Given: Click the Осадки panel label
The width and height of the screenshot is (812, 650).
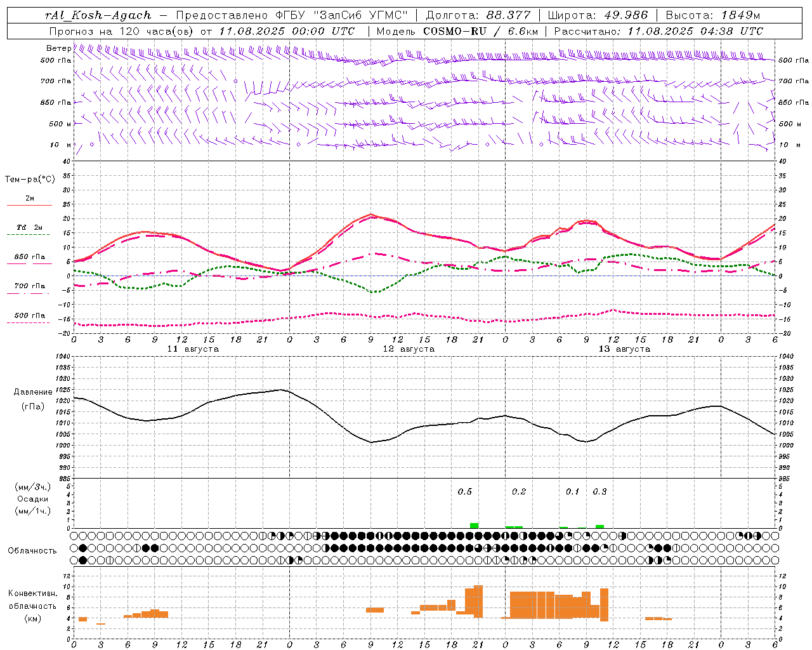Looking at the screenshot, I should 32,499.
